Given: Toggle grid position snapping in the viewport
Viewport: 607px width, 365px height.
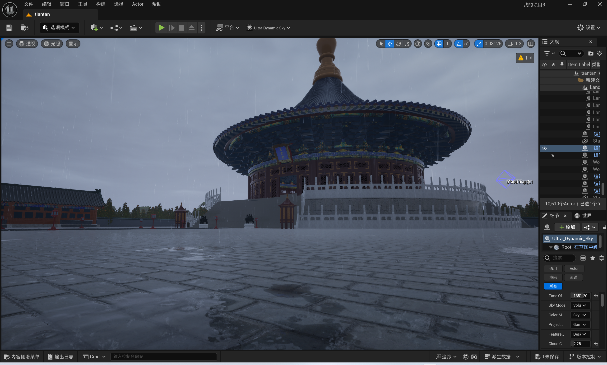Looking at the screenshot, I should click(439, 44).
